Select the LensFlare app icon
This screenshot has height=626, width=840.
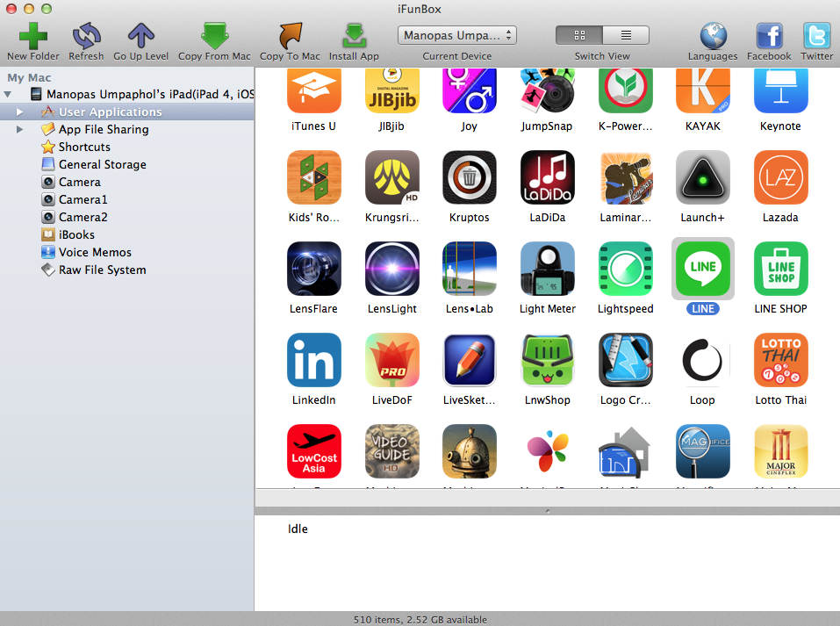(x=314, y=269)
